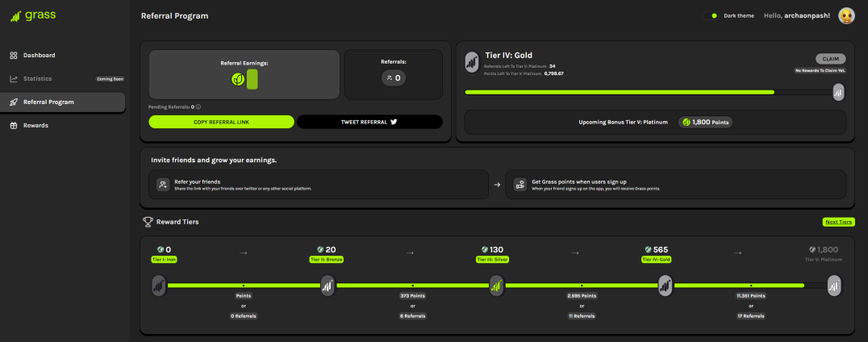Click the Statistics chart icon
This screenshot has width=868, height=342.
[x=14, y=78]
